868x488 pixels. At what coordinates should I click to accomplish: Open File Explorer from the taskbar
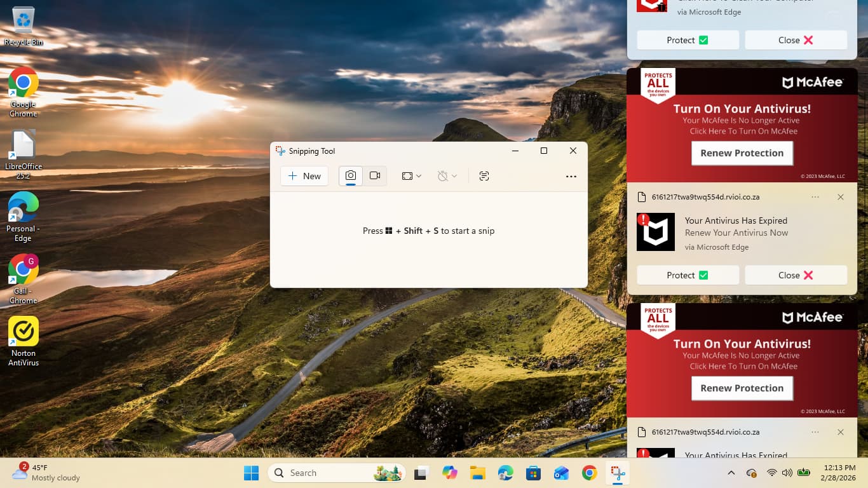point(478,473)
